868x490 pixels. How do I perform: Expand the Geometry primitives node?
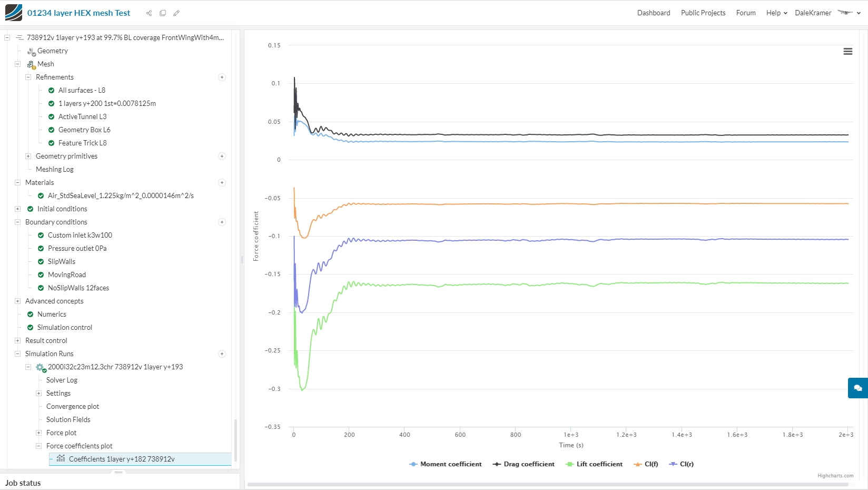point(28,156)
